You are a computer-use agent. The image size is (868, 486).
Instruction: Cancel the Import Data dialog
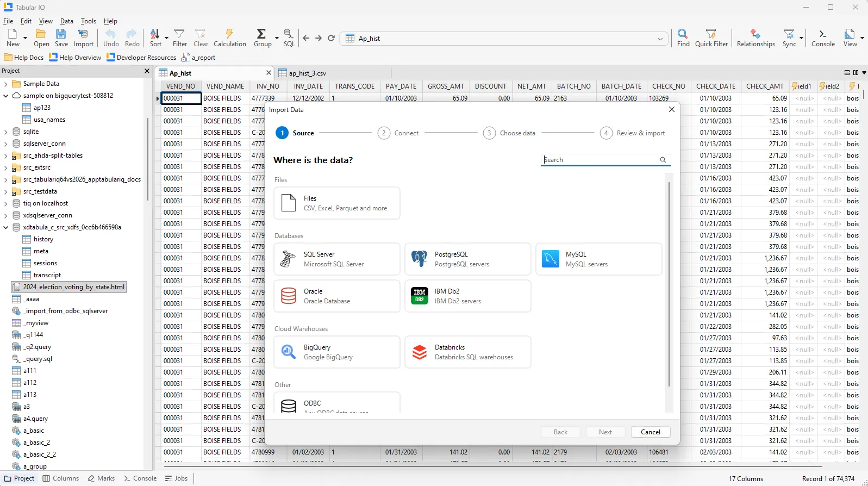coord(651,432)
